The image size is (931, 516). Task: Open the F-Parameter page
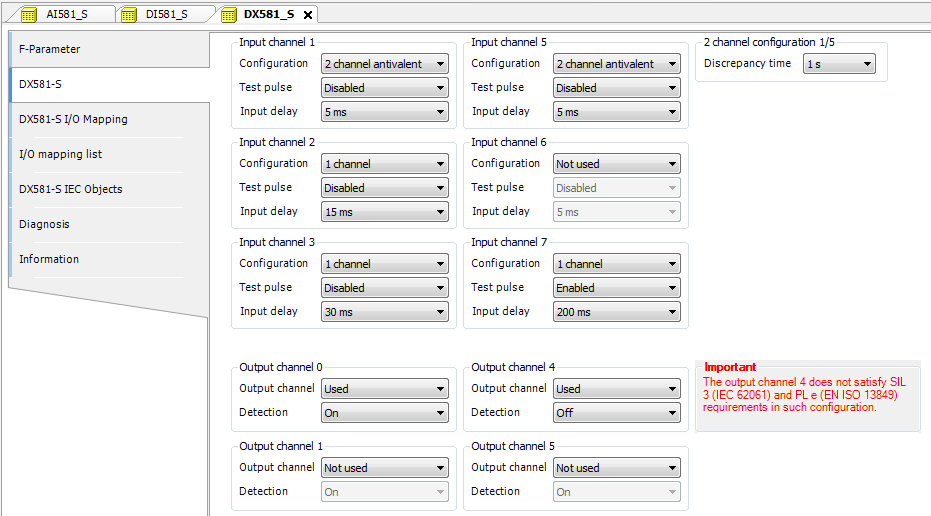point(50,49)
